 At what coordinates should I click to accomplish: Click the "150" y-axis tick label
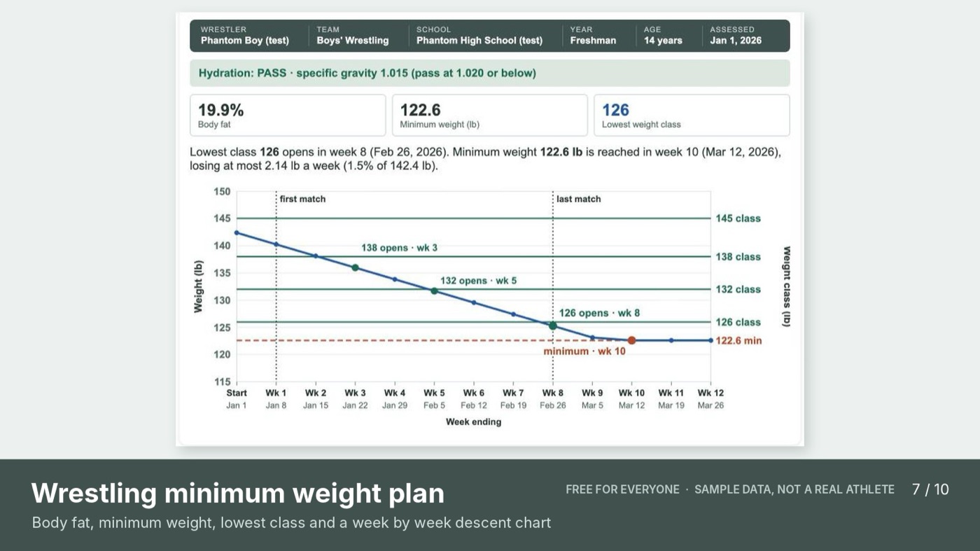(x=222, y=192)
